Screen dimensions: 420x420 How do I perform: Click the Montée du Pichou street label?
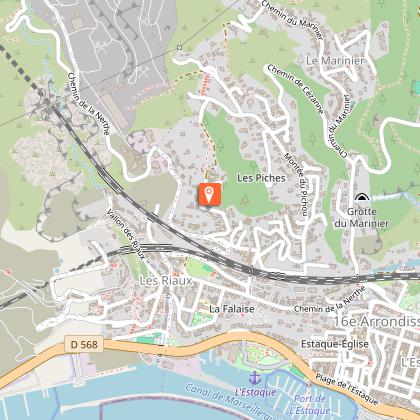[296, 185]
